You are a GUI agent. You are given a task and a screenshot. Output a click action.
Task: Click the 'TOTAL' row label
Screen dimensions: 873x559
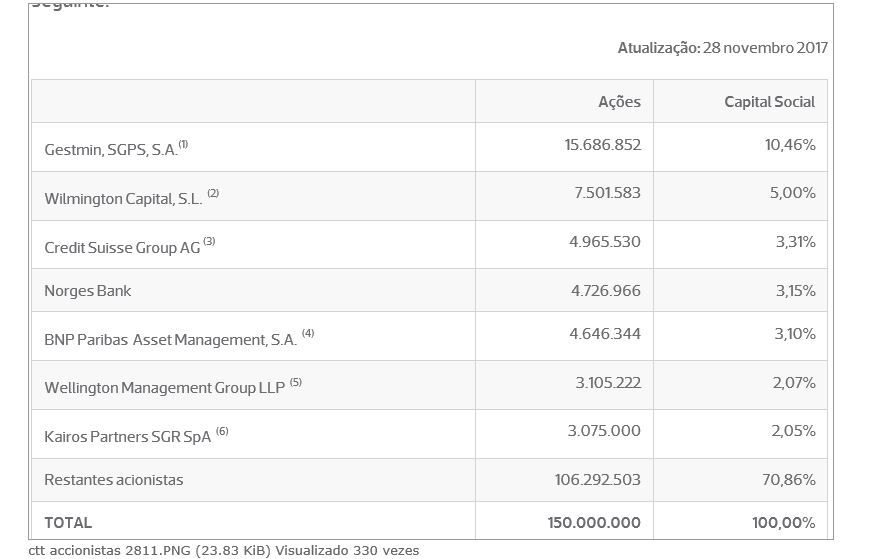point(68,523)
